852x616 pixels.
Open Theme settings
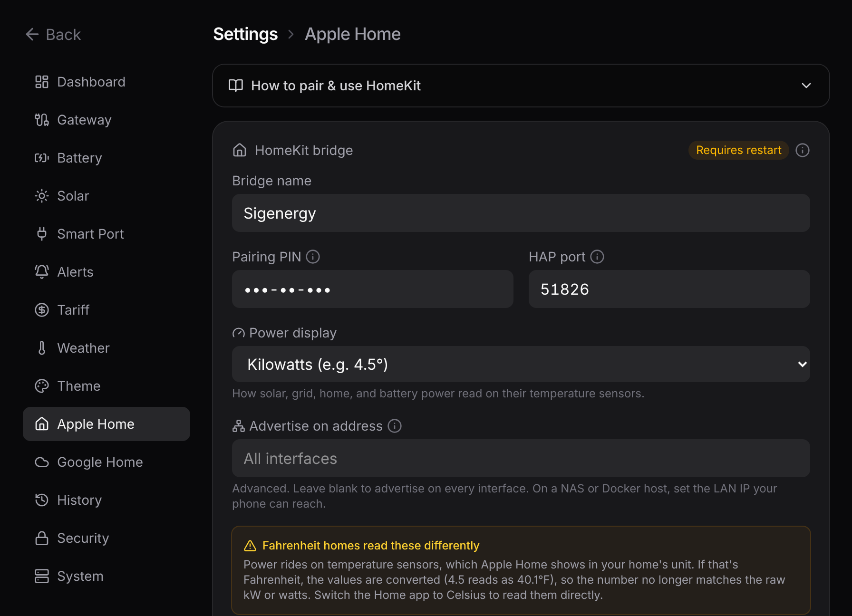[x=106, y=386]
